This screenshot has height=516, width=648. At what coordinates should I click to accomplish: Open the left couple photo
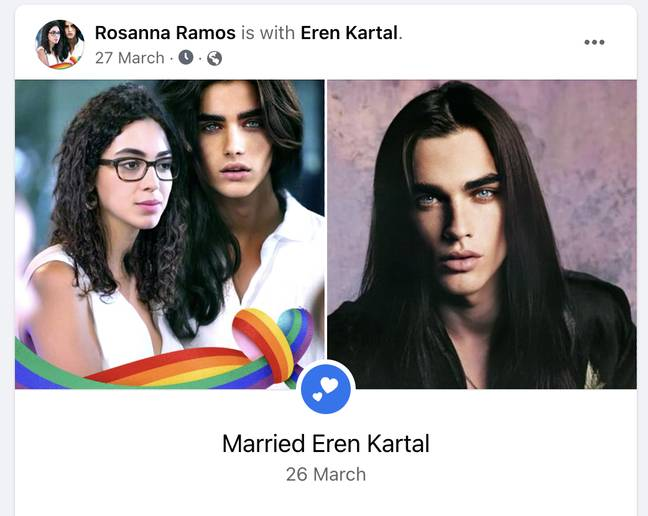[x=170, y=234]
